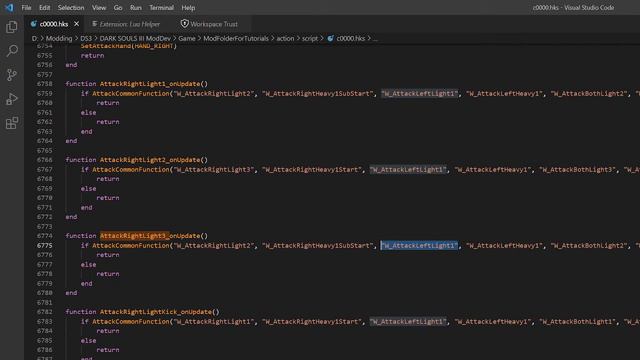Open the Explorer view in activity bar

[x=12, y=27]
